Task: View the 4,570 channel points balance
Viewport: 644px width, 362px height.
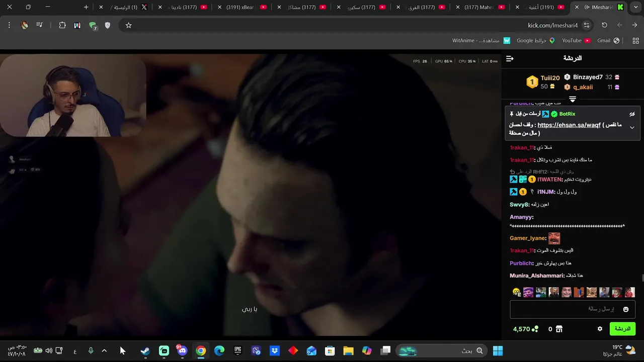Action: 526,329
